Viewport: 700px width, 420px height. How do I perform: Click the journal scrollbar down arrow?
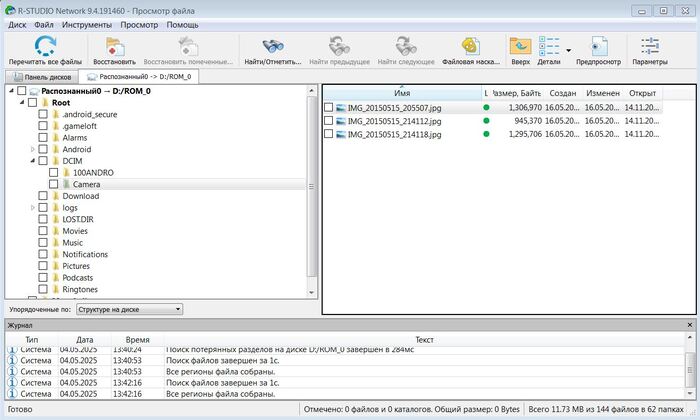pos(690,394)
